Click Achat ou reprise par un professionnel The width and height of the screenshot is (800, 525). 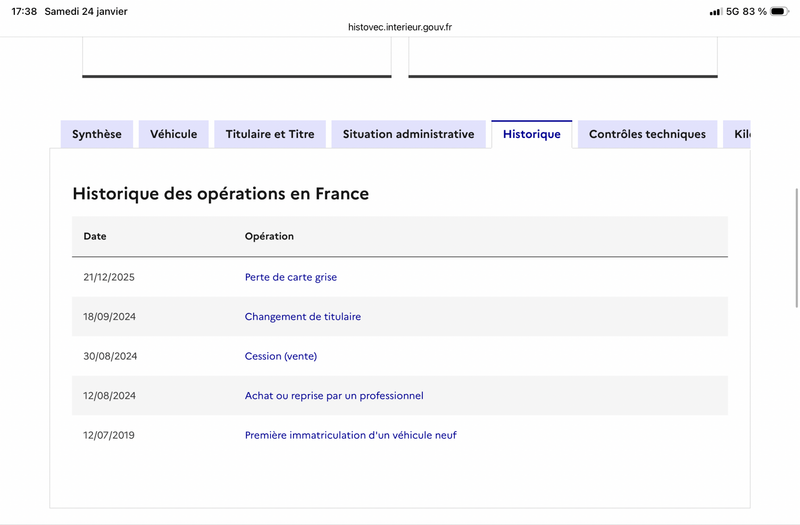334,396
